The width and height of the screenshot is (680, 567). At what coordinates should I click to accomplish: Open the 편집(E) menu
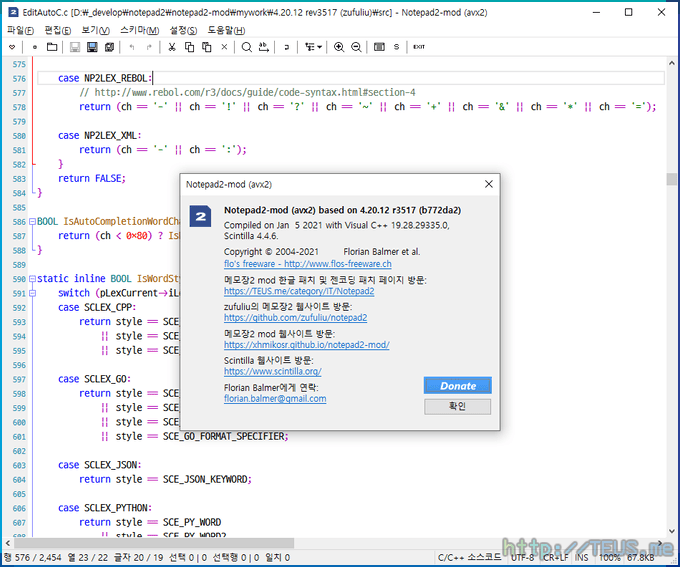click(x=58, y=30)
